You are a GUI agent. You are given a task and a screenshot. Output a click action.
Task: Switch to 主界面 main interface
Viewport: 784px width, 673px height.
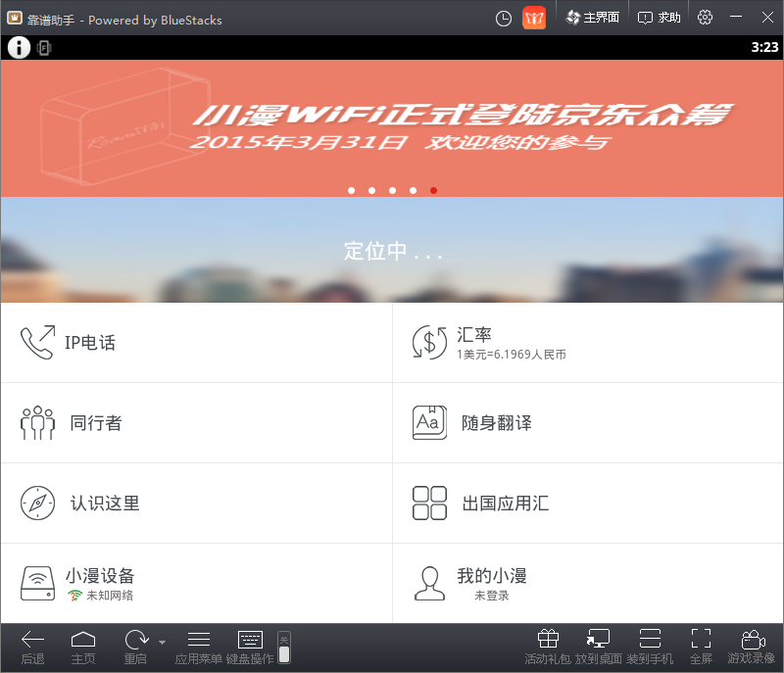point(592,18)
